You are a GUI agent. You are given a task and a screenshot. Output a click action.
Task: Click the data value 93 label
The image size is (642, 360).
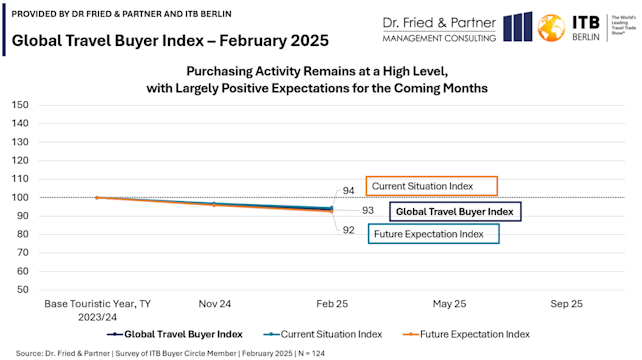tap(368, 211)
